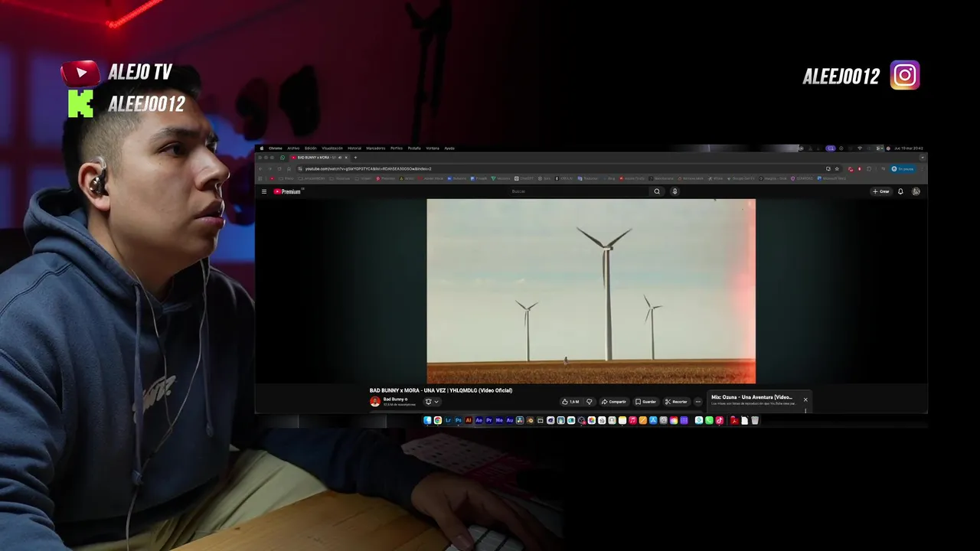
Task: Open the Marcadores menu
Action: tap(375, 148)
